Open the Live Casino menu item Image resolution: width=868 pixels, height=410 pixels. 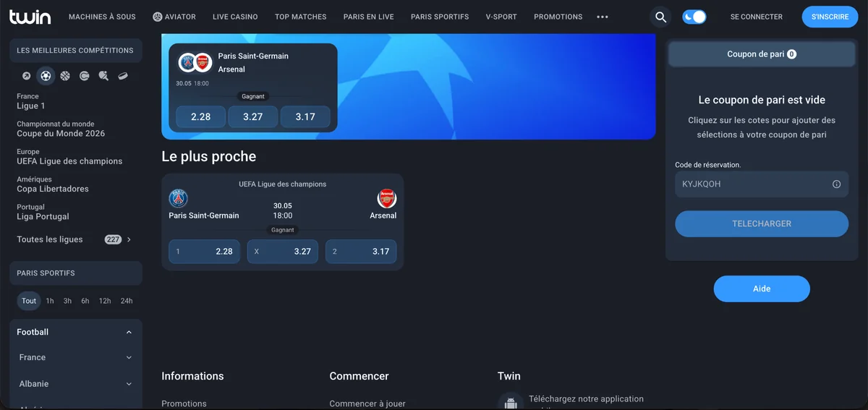point(235,17)
